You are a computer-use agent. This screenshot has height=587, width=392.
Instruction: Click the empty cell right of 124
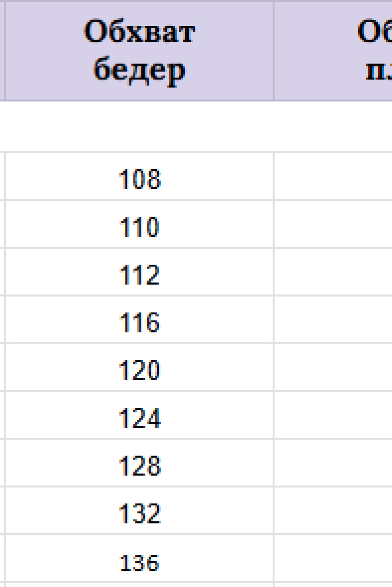pos(333,415)
